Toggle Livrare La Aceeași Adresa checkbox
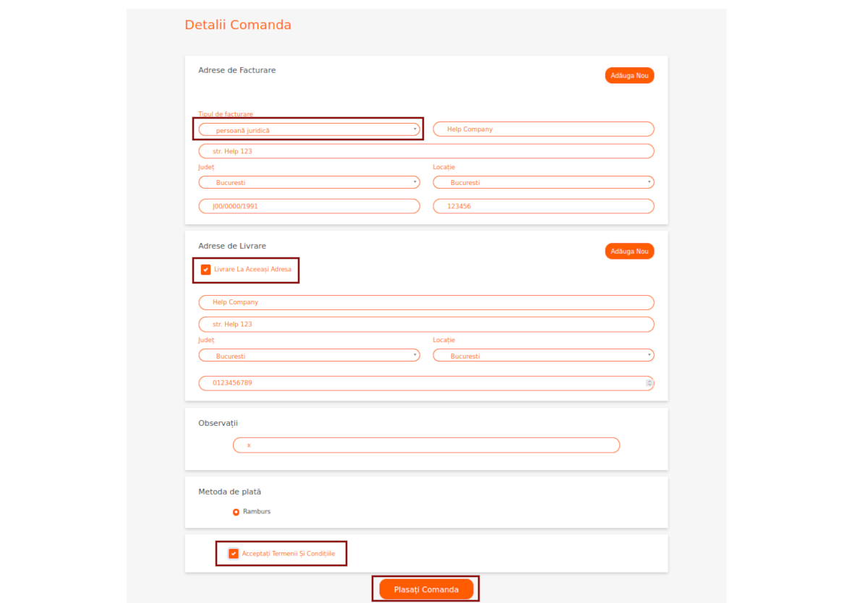This screenshot has height=603, width=868. point(206,270)
